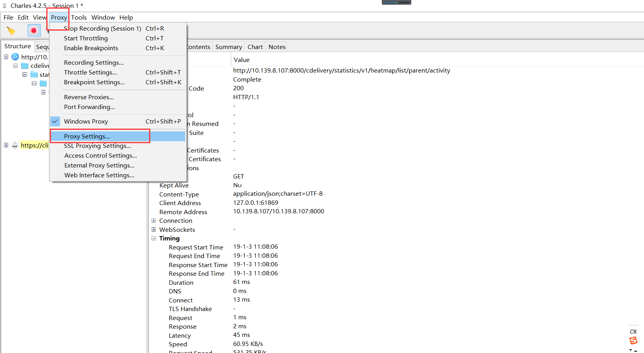Open Reverse Proxies...
644x353 pixels.
[x=118, y=97]
